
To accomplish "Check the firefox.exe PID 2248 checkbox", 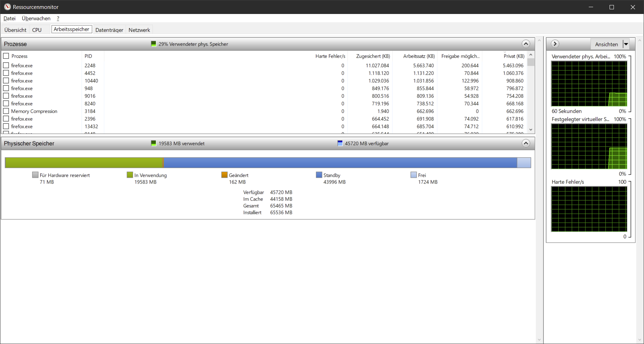I will tap(6, 65).
